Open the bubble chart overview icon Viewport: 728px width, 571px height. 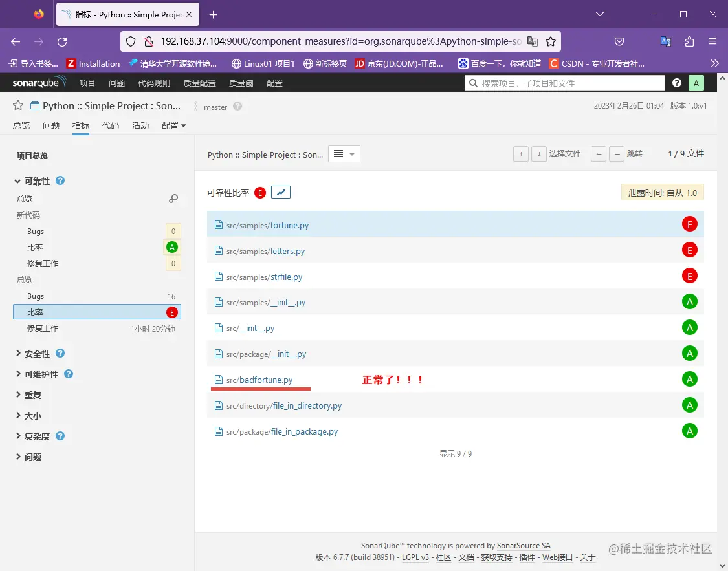tap(173, 199)
